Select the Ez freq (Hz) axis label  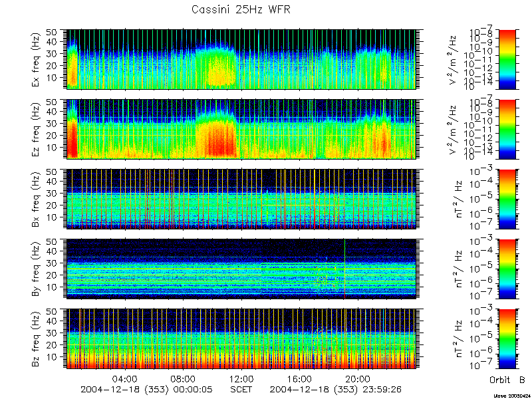click(37, 129)
